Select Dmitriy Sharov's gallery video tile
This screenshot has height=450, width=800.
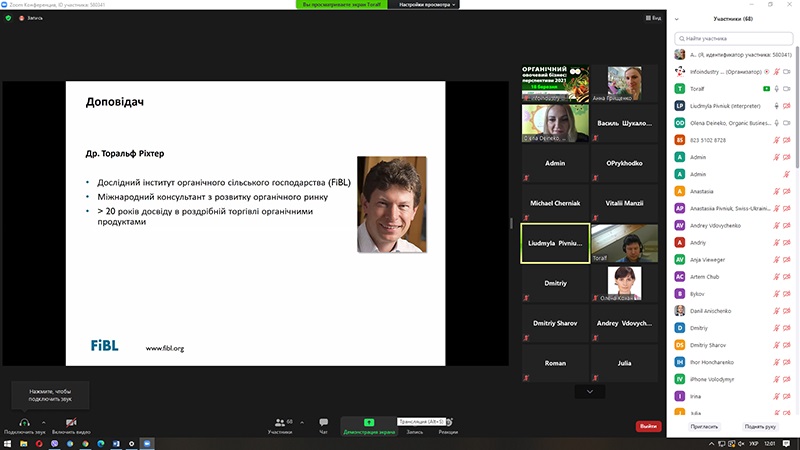click(555, 323)
